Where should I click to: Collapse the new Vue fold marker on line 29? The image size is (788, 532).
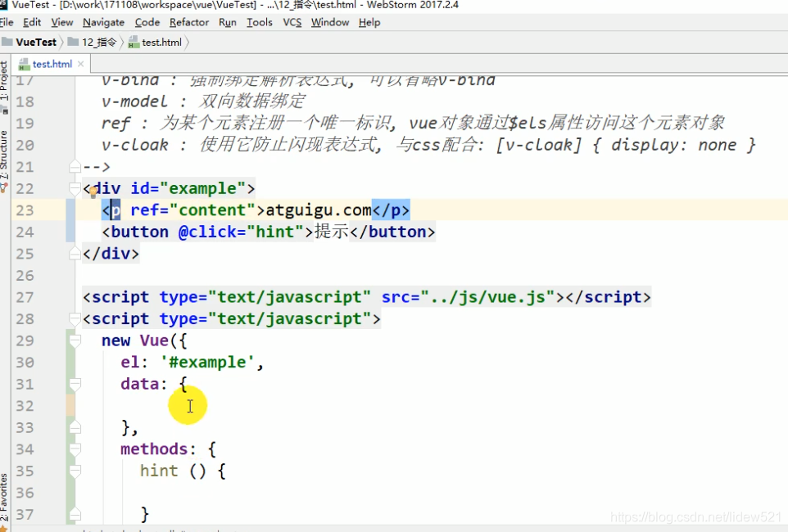coord(75,340)
